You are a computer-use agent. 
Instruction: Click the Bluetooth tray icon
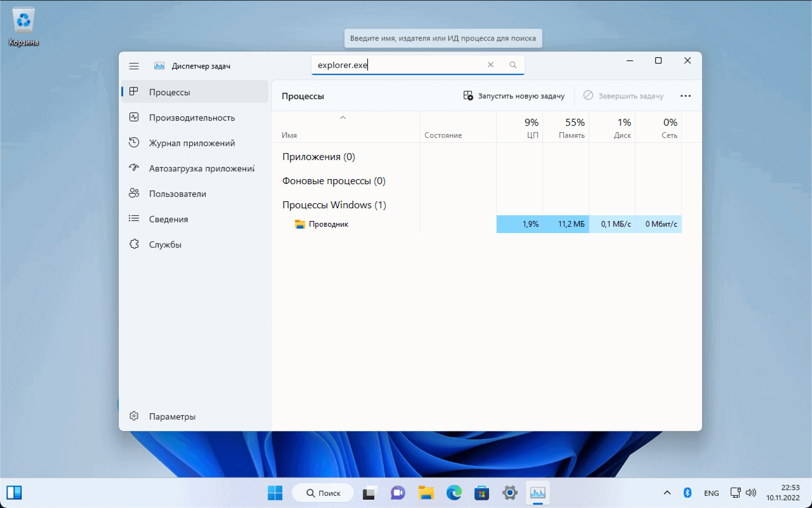click(687, 493)
